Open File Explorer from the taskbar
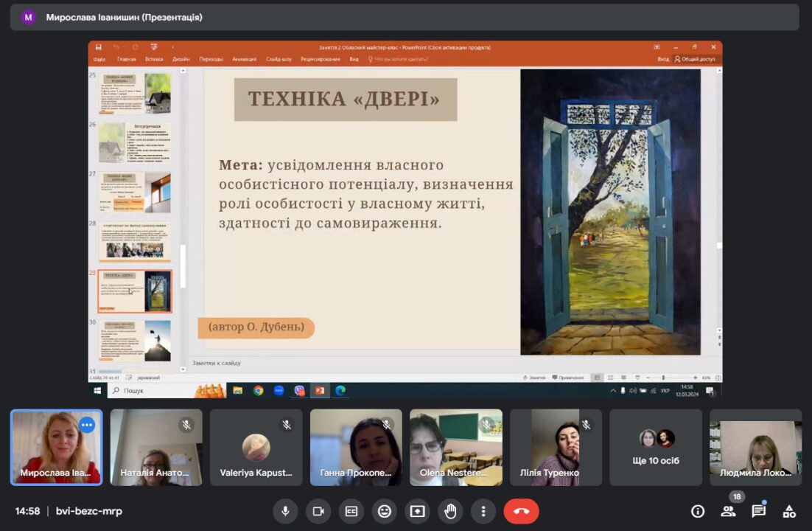The width and height of the screenshot is (812, 531). (238, 390)
